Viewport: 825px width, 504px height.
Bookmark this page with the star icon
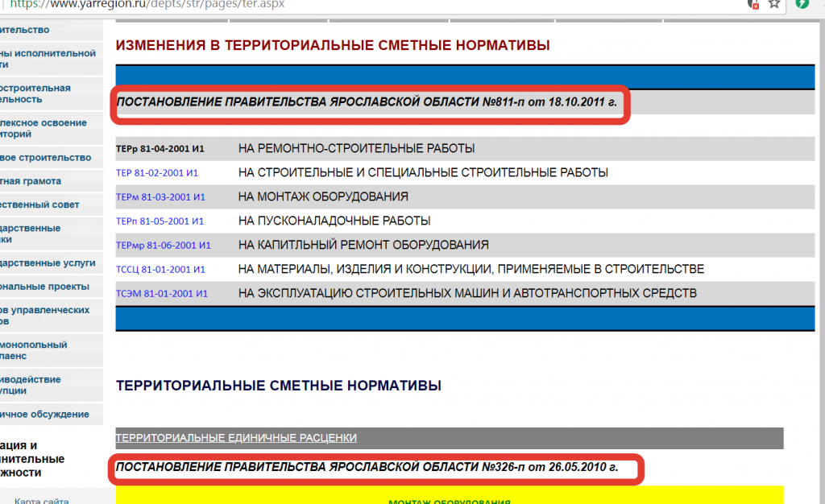[x=774, y=4]
